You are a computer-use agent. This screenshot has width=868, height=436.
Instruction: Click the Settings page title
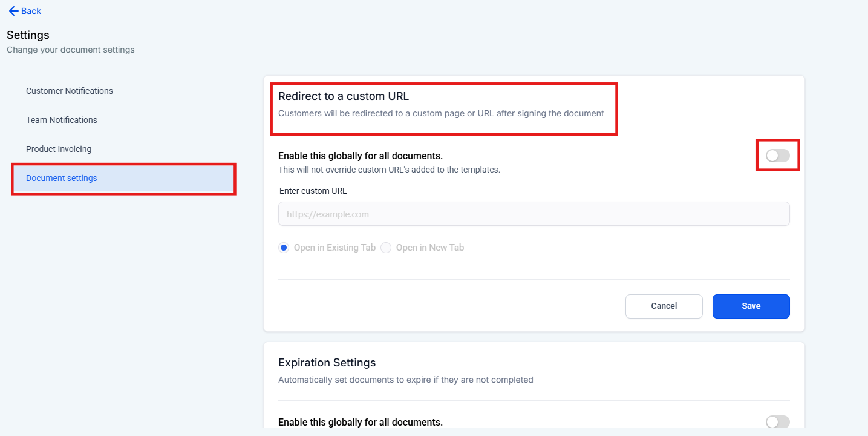28,35
